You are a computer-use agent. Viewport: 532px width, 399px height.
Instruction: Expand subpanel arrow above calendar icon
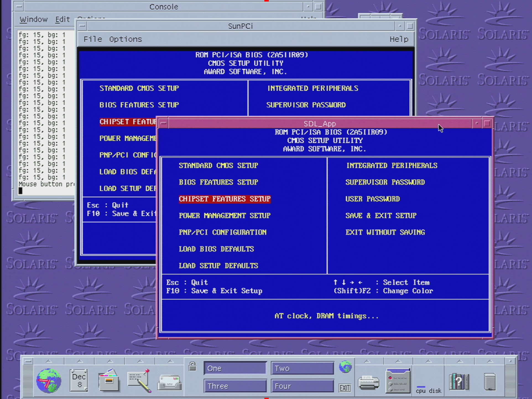click(x=80, y=361)
